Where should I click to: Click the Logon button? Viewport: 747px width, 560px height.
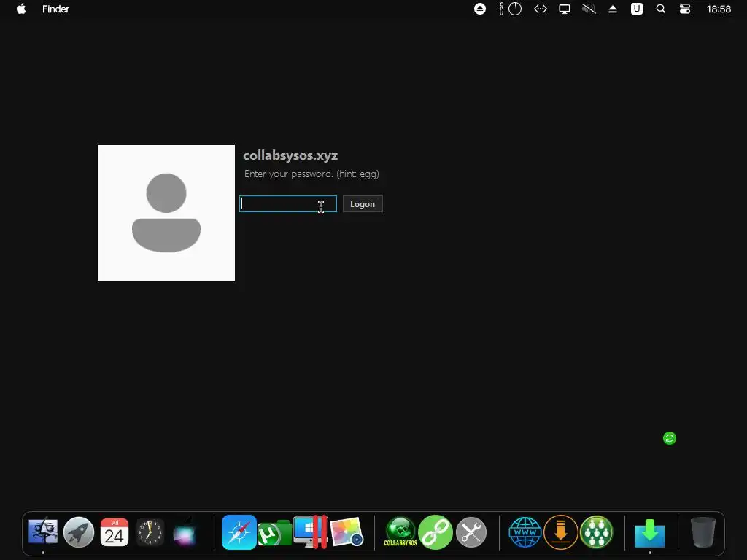pos(363,204)
